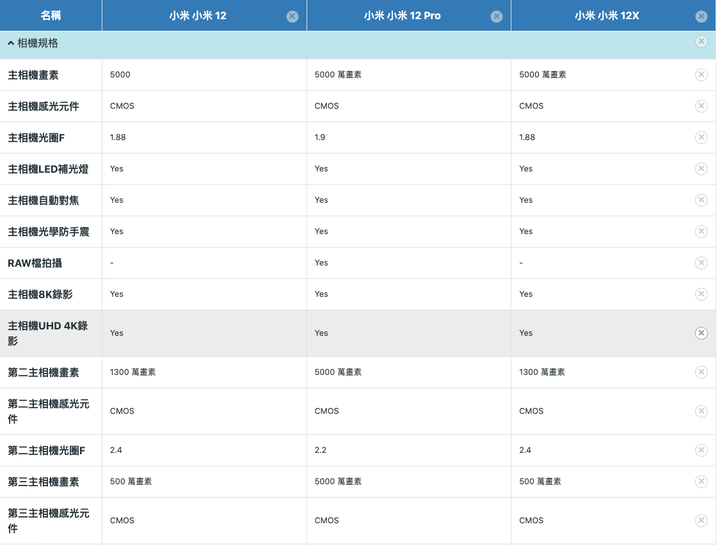Collapse the 相機規格 section chevron

11,43
